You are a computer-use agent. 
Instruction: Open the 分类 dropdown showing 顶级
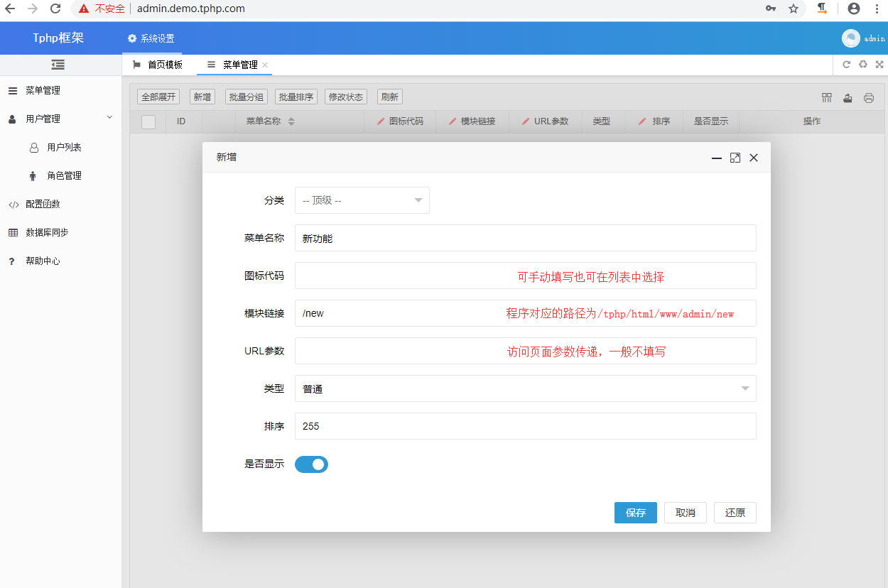pos(362,200)
